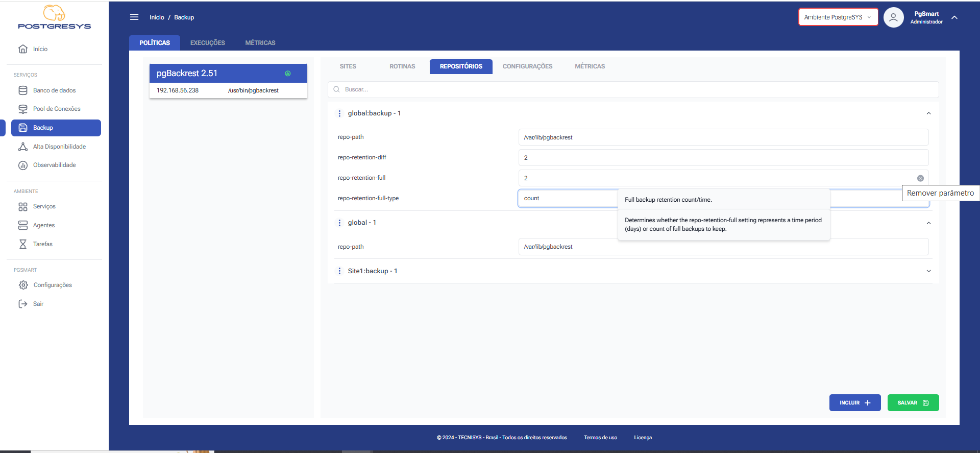980x453 pixels.
Task: Open the Ambiente PostgreSYS dropdown
Action: click(838, 17)
